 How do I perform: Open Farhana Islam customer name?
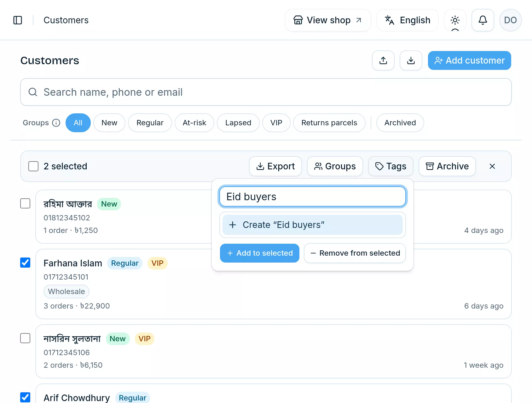coord(73,263)
